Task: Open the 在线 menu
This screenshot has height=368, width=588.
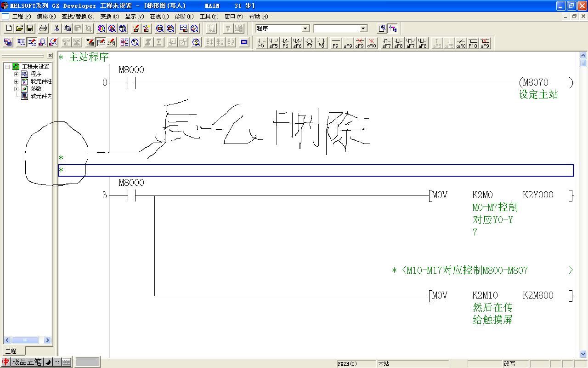Action: click(x=159, y=17)
